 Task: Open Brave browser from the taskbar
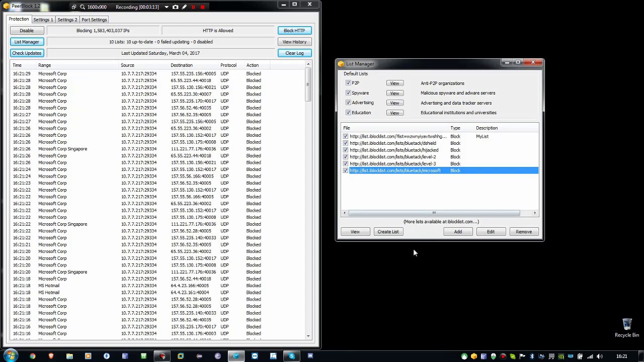[x=51, y=356]
